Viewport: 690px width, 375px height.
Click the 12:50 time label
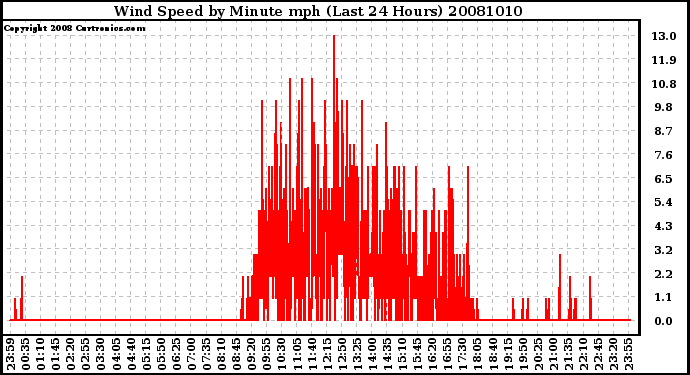[x=342, y=355]
